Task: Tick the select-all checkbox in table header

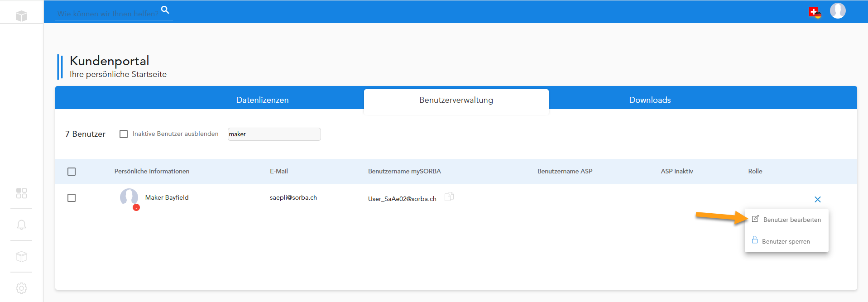Action: point(72,172)
